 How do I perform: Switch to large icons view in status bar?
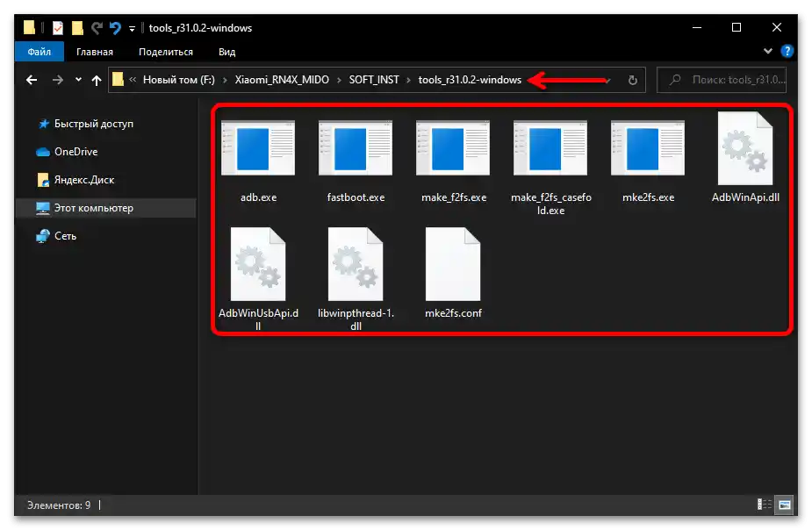785,505
